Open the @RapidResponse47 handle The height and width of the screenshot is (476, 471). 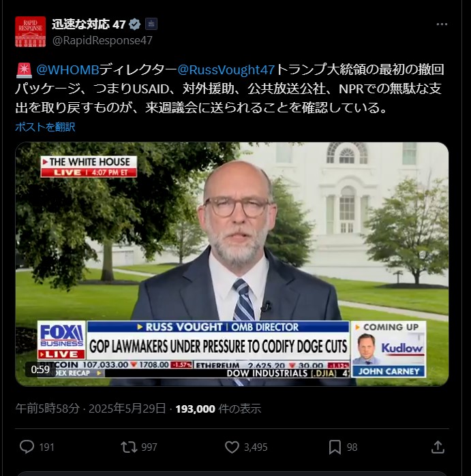point(102,40)
